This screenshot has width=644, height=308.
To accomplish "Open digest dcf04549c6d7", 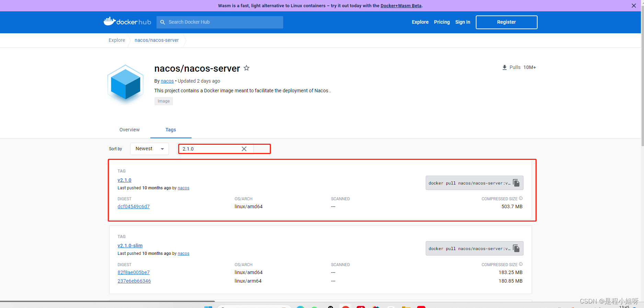I will click(134, 206).
